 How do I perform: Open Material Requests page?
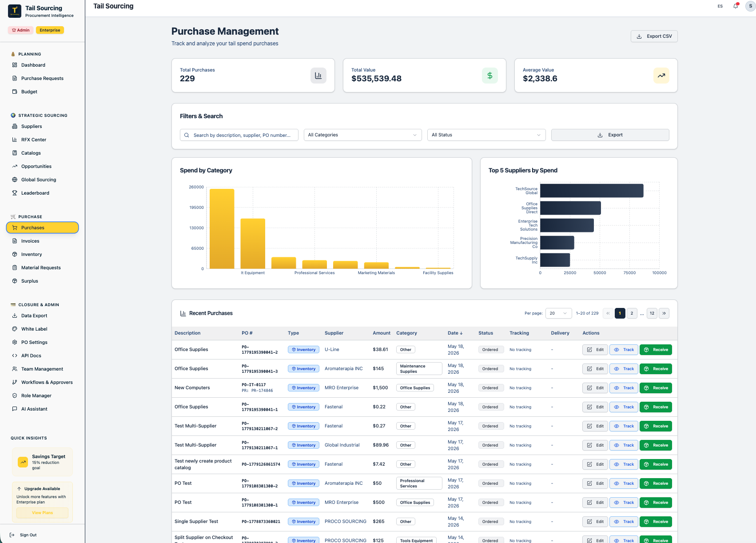click(x=42, y=268)
